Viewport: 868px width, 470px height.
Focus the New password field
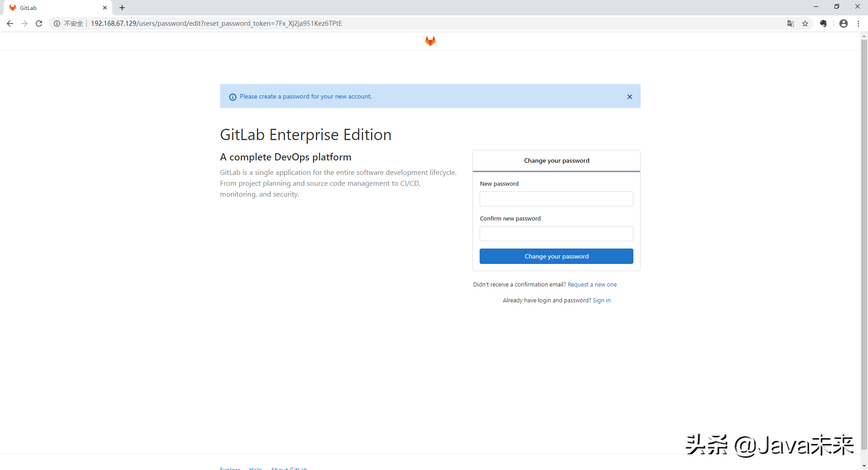pyautogui.click(x=556, y=199)
